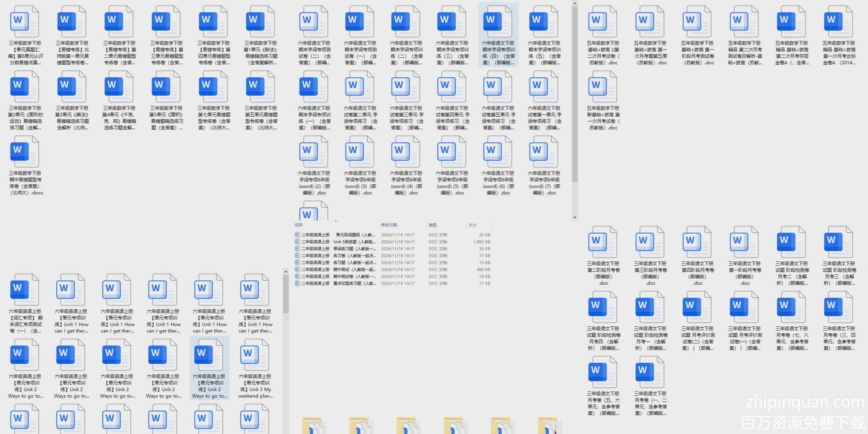
Task: Sort file list by 名称 column header
Action: (x=299, y=225)
